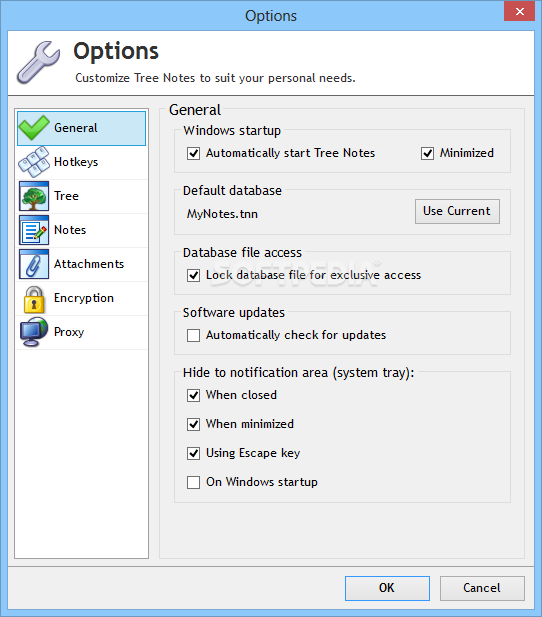Click the MyNotes.tnn database name
Viewport: 542px width, 617px height.
coord(222,214)
